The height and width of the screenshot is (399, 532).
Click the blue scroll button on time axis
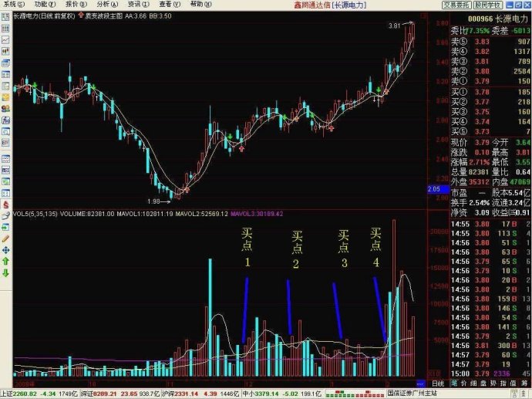point(421,384)
